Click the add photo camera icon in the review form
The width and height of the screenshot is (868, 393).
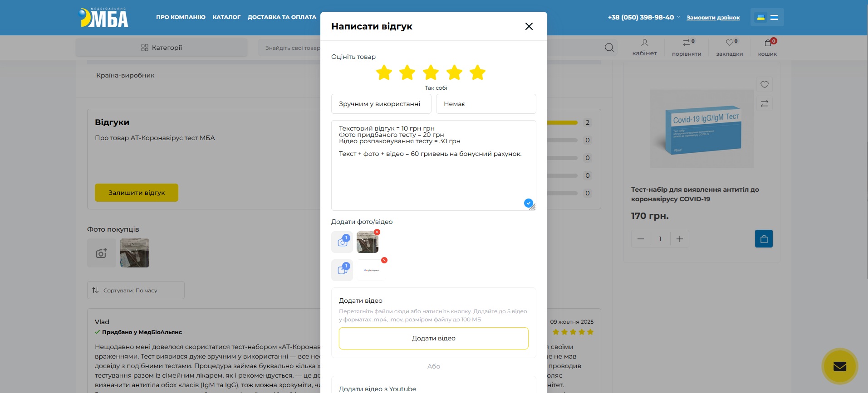point(342,242)
